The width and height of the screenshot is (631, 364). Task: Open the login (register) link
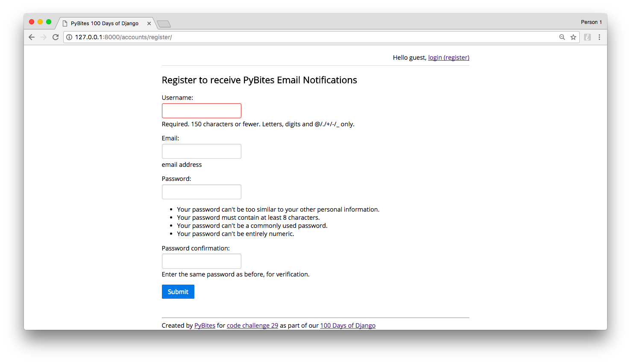pyautogui.click(x=448, y=57)
